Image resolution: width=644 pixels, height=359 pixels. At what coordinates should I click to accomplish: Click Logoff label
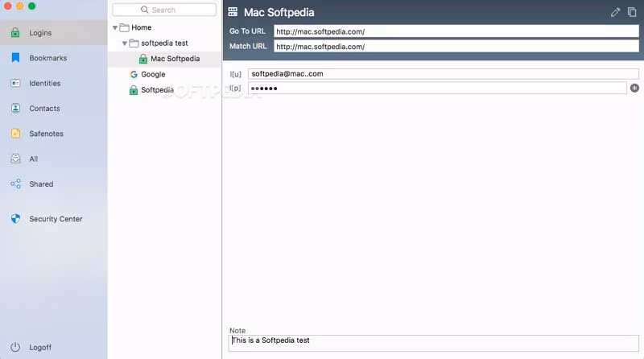[40, 347]
